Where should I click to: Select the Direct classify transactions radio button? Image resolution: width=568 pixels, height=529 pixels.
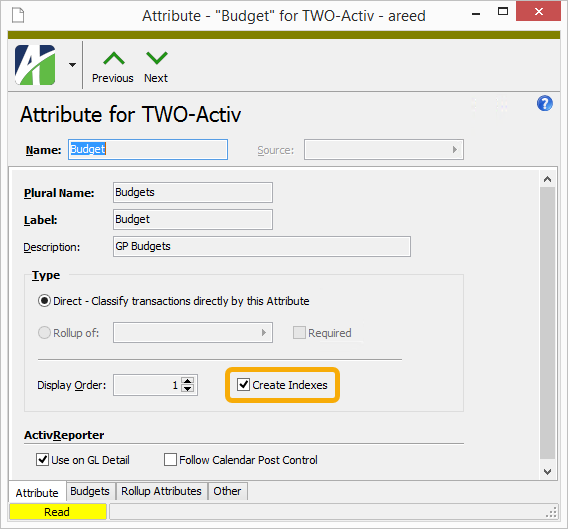click(44, 301)
